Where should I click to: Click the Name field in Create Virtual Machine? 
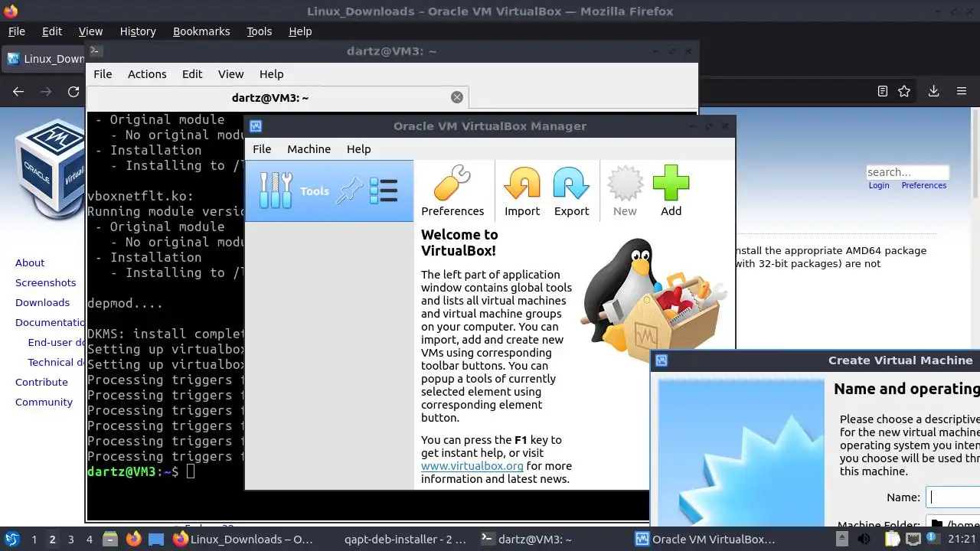click(x=953, y=497)
